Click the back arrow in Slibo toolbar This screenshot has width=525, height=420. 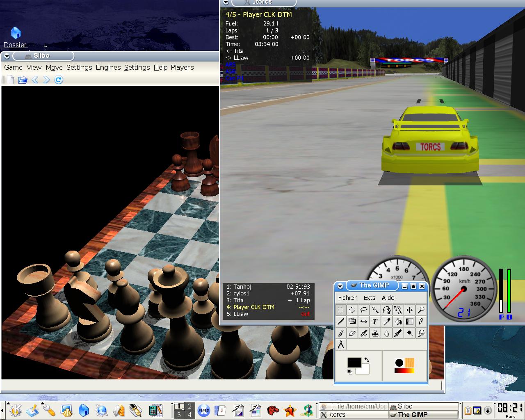click(35, 80)
